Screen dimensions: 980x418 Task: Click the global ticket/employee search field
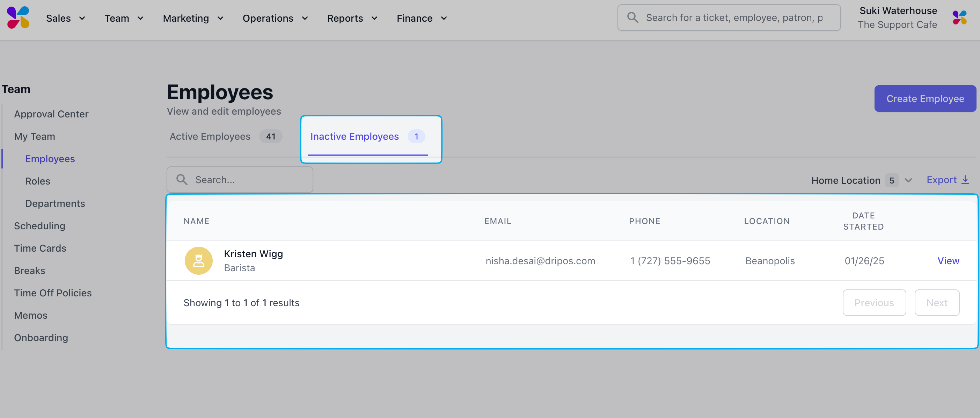point(729,17)
